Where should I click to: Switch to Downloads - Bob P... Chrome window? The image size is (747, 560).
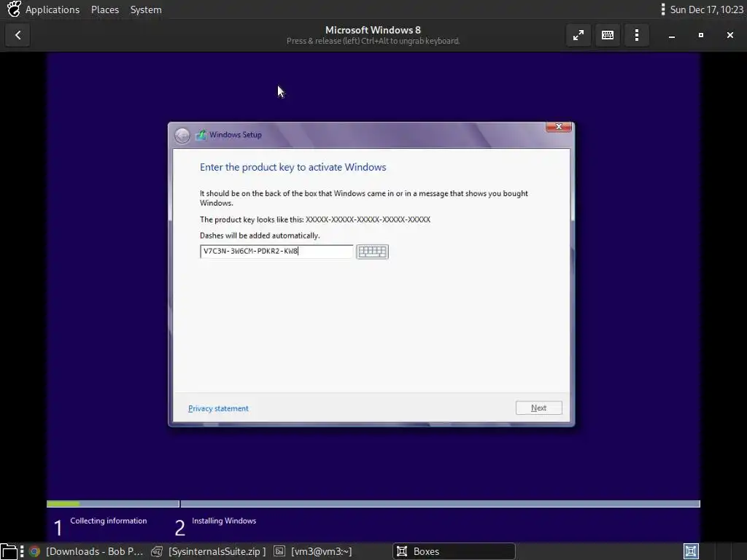86,551
